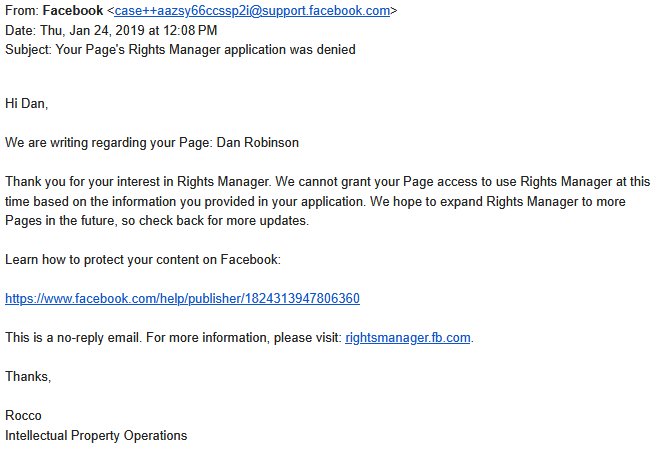The height and width of the screenshot is (462, 662).
Task: Click the "Hi Dan," greeting
Action: [27, 103]
